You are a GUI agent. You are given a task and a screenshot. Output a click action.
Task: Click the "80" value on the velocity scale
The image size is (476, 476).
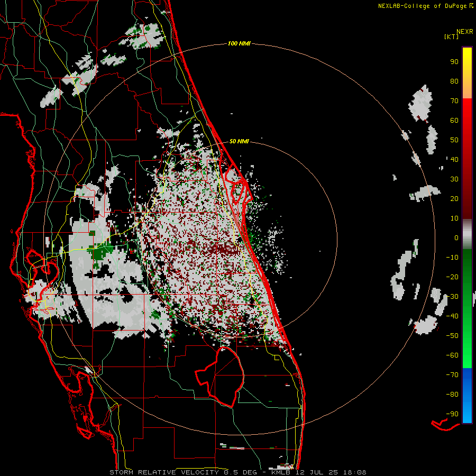coord(454,81)
